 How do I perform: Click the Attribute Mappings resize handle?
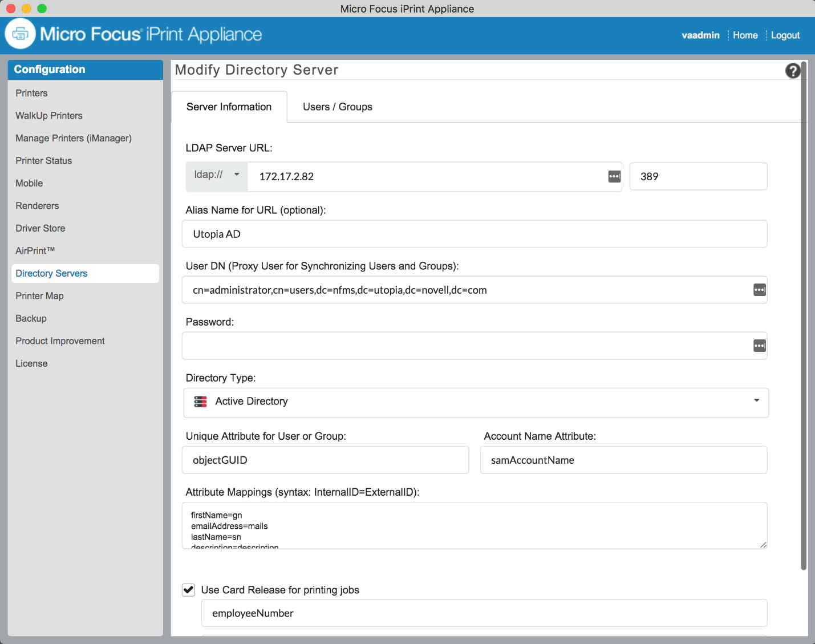click(763, 544)
